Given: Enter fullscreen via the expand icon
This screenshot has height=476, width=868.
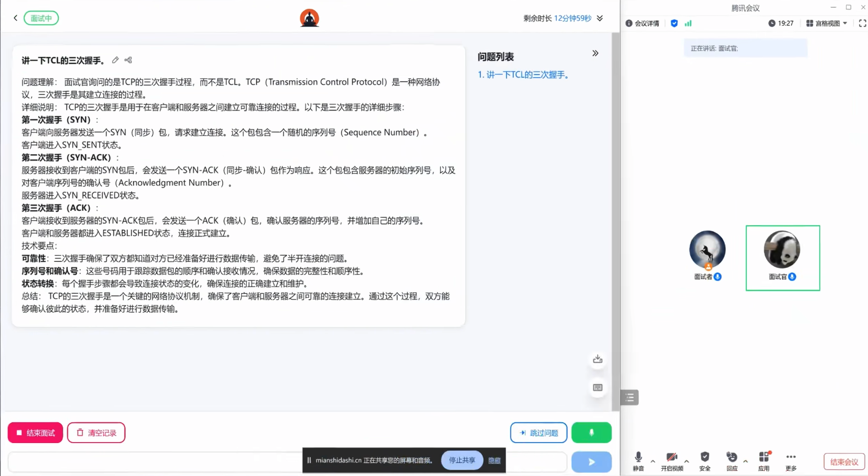Looking at the screenshot, I should [862, 23].
